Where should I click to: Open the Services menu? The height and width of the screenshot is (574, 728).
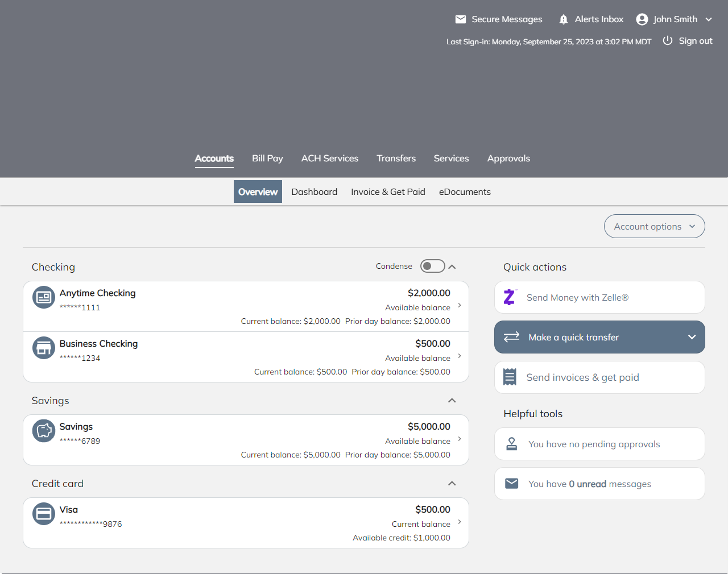[x=452, y=159]
